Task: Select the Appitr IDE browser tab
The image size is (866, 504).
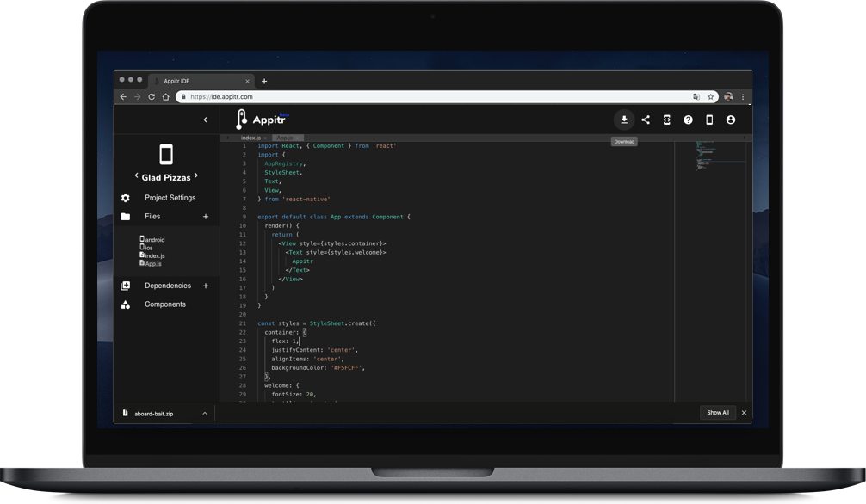Action: pyautogui.click(x=201, y=81)
